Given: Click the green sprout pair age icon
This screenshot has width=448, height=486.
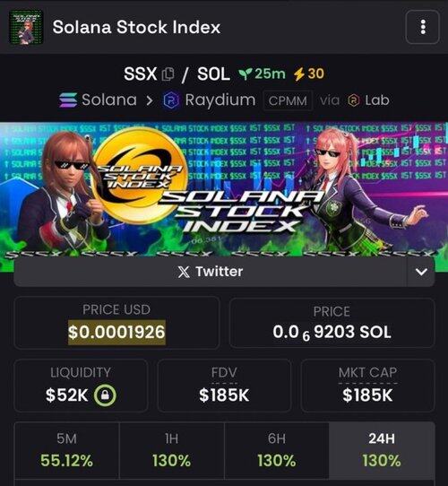Looking at the screenshot, I should (x=245, y=74).
